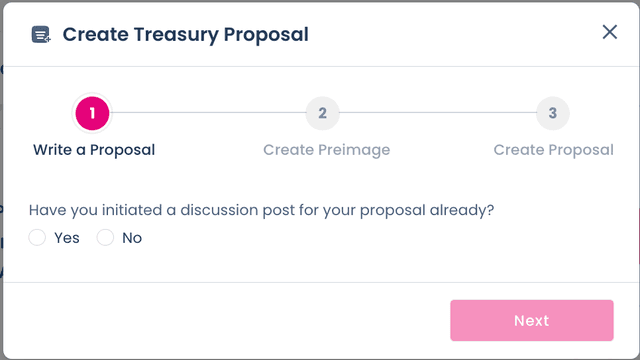The image size is (640, 360).
Task: Select the pink step 1 circle
Action: coord(92,113)
